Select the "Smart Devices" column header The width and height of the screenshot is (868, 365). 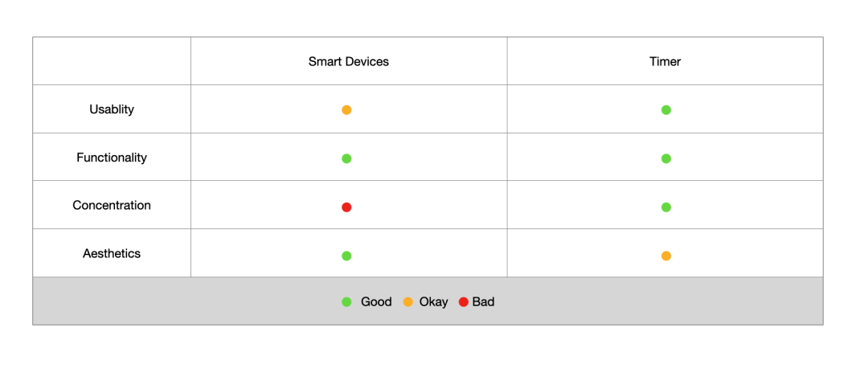pyautogui.click(x=348, y=62)
